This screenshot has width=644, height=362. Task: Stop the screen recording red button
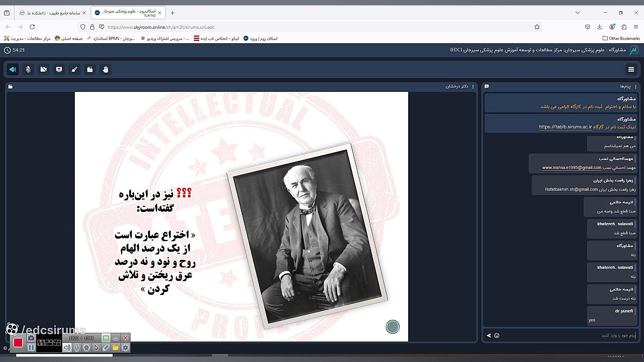tap(18, 343)
